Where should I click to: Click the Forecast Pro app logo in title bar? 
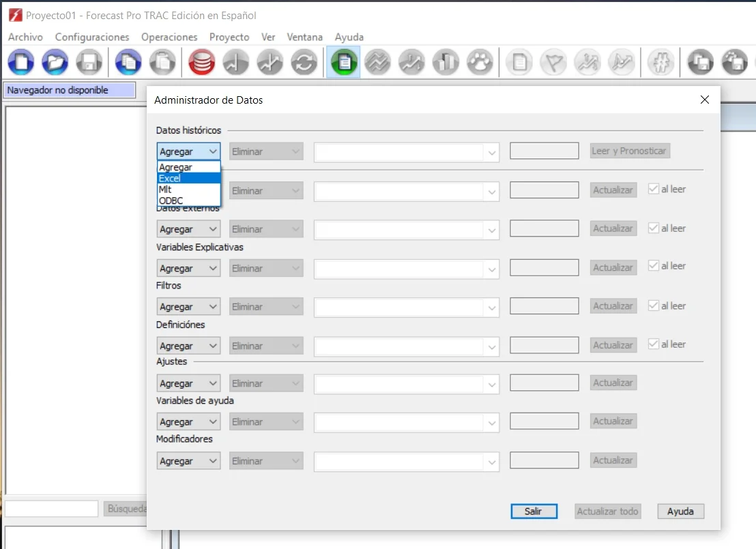pyautogui.click(x=16, y=15)
